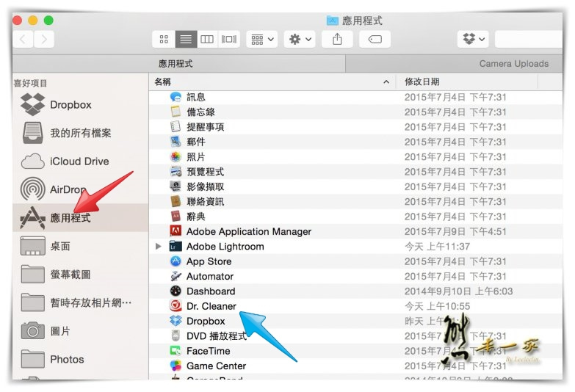The width and height of the screenshot is (575, 392).
Task: Select the 影像擷取 app row
Action: (355, 186)
